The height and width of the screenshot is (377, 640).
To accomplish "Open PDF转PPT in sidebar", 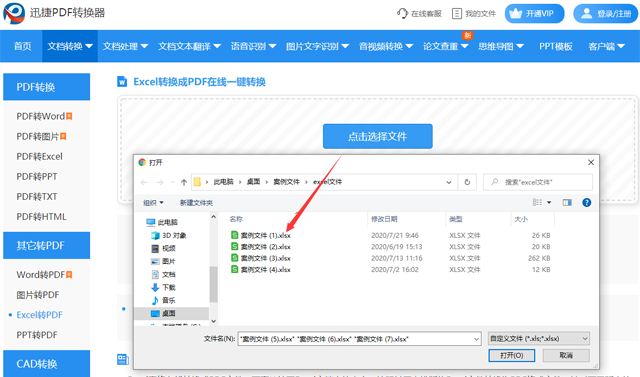I will pyautogui.click(x=37, y=176).
